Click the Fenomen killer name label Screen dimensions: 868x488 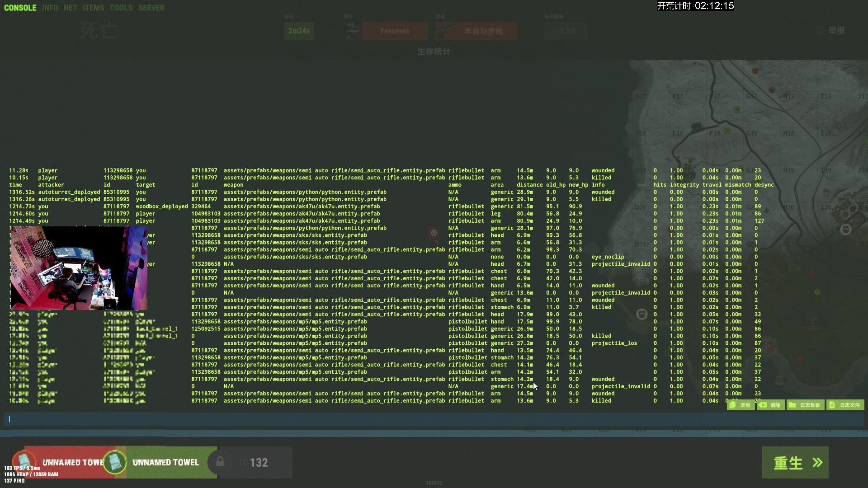pos(394,31)
